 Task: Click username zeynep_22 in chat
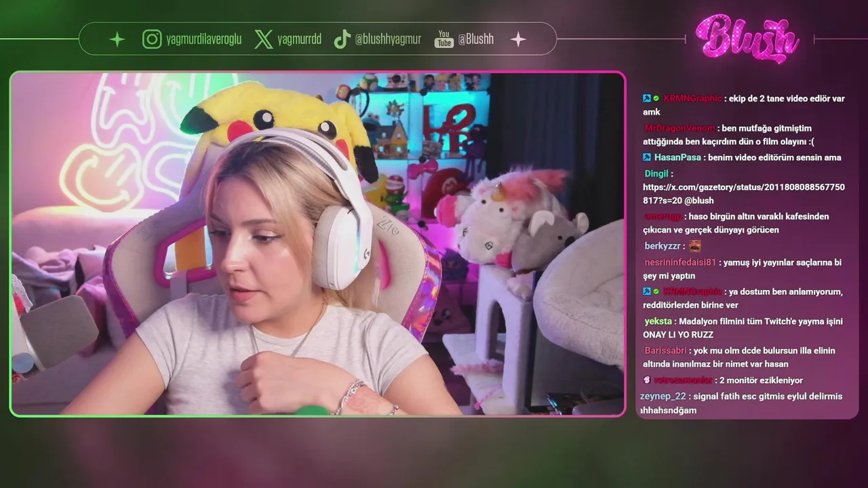click(663, 396)
